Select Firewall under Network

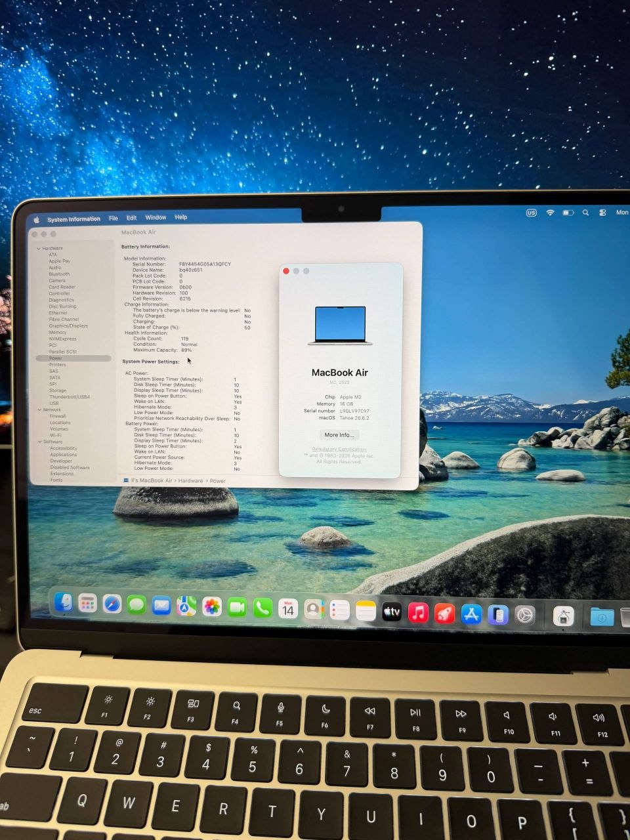(x=58, y=416)
